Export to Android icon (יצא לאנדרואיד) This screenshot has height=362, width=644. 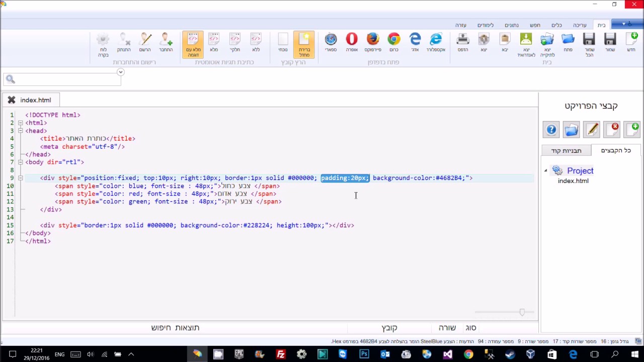coord(526,44)
